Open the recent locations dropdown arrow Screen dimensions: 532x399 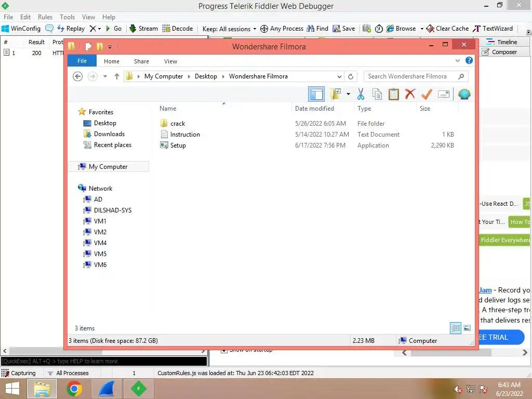click(x=105, y=76)
